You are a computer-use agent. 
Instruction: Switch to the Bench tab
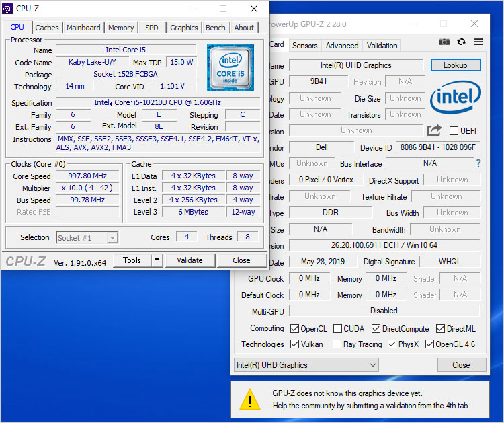point(215,28)
